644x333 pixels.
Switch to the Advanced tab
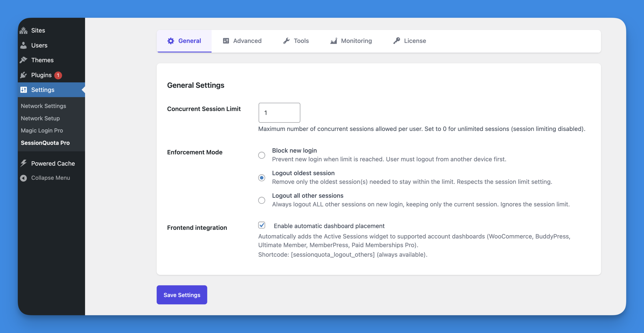click(242, 41)
